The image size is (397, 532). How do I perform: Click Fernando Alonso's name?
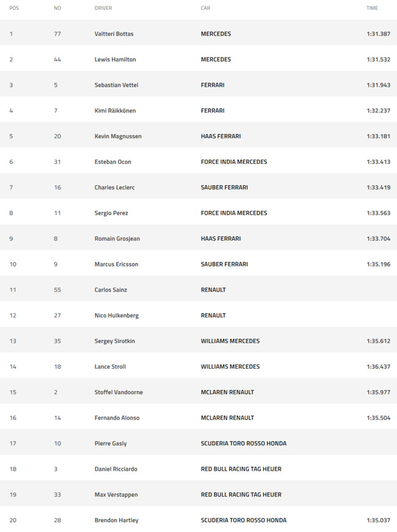coord(117,418)
